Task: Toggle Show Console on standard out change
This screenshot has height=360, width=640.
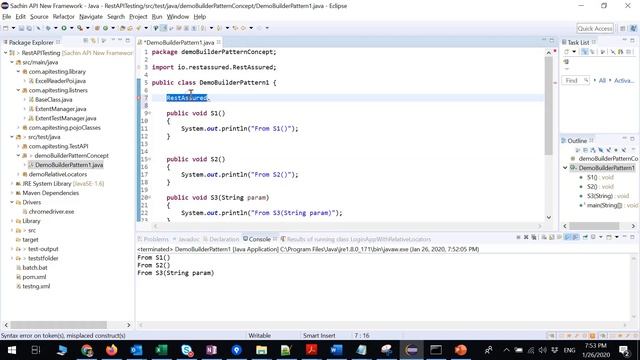Action: click(567, 237)
